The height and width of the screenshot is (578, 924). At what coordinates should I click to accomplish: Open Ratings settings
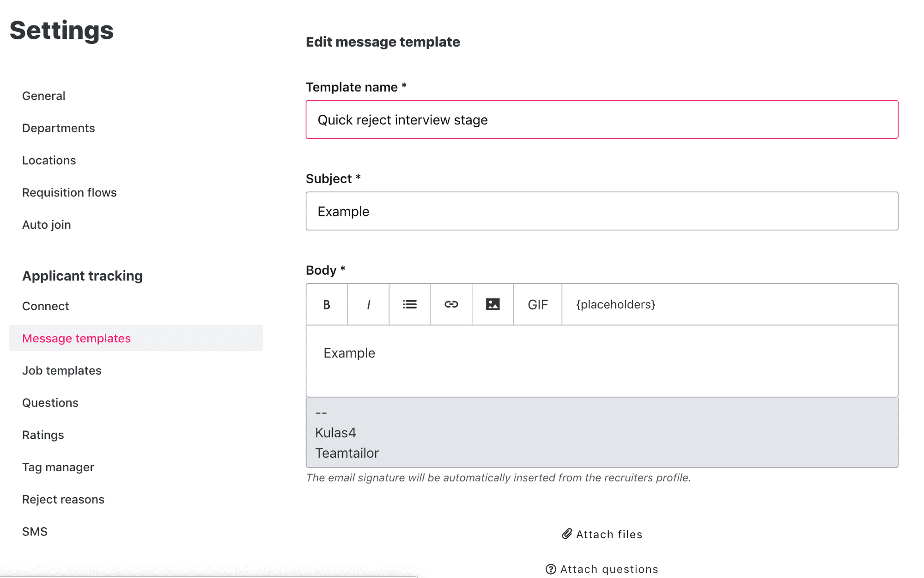[x=43, y=435]
